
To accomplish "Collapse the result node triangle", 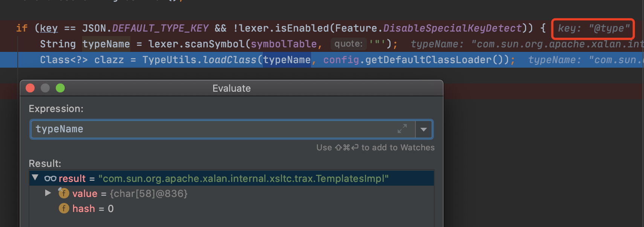I will click(35, 178).
